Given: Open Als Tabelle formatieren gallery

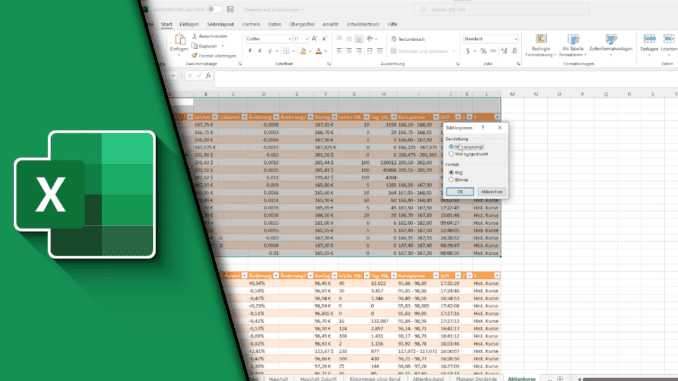Looking at the screenshot, I should coord(573,45).
